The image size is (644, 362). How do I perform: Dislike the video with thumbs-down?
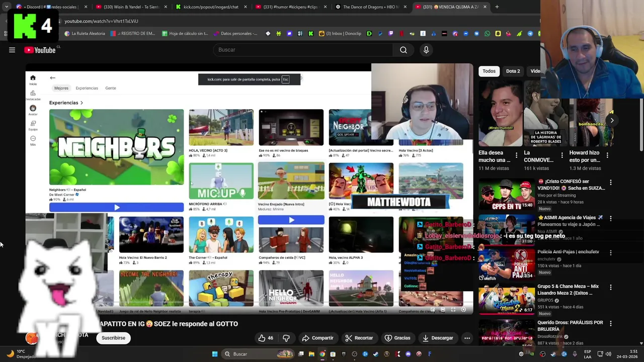click(x=286, y=338)
